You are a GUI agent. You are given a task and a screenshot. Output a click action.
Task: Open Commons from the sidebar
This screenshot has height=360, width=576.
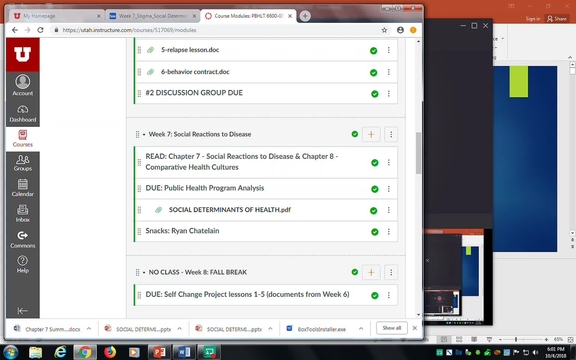click(x=22, y=239)
